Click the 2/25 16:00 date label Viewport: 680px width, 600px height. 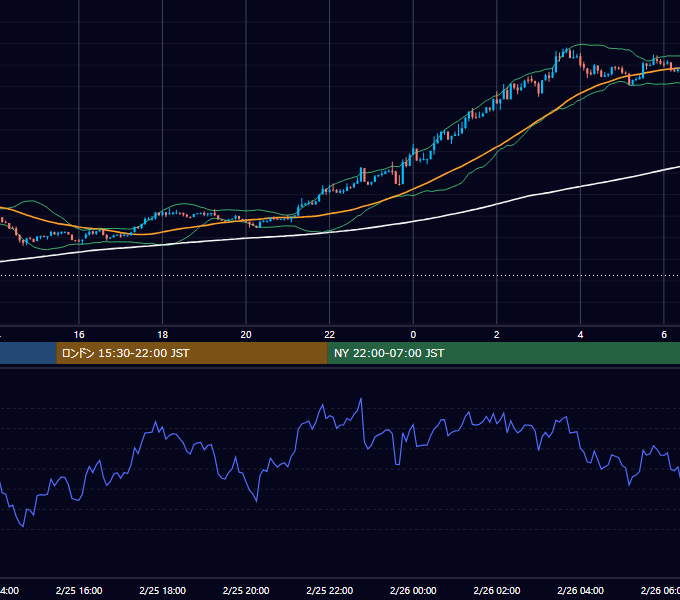pos(79,590)
